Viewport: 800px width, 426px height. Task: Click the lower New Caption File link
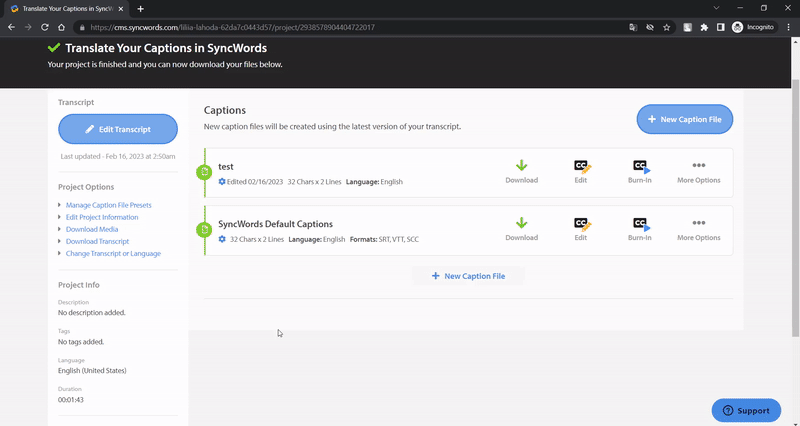pos(468,276)
